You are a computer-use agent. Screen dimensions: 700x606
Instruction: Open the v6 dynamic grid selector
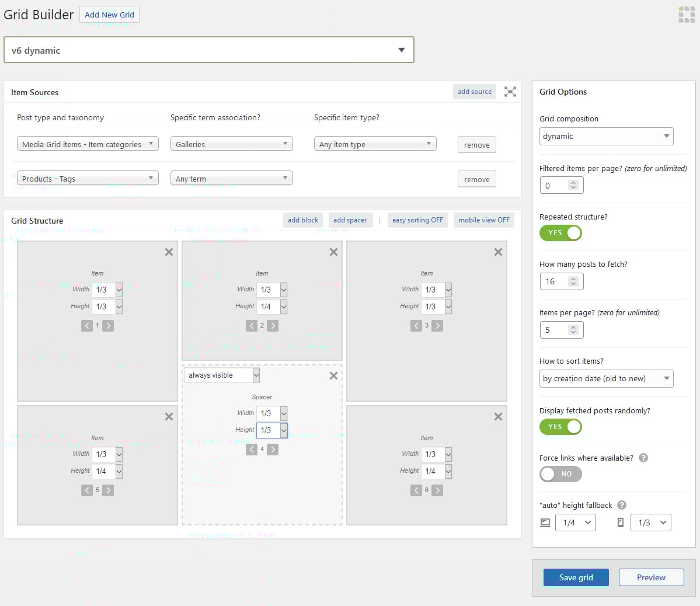pyautogui.click(x=208, y=50)
